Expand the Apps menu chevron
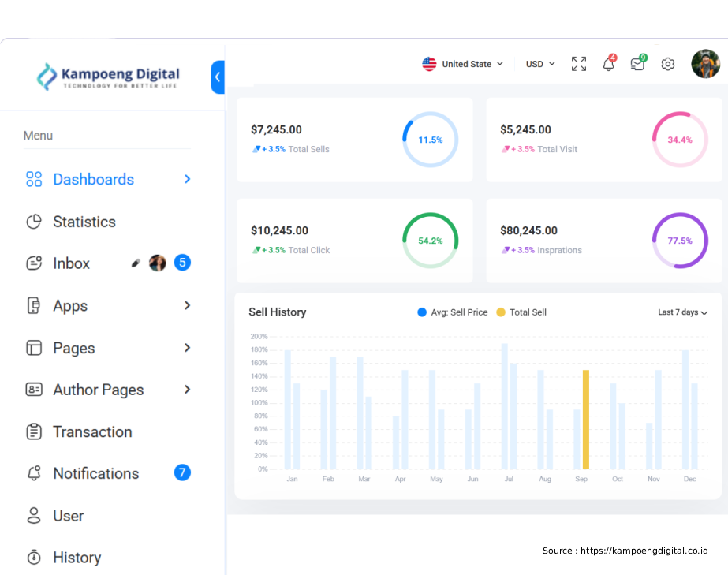Viewport: 728px width, 575px height. [x=188, y=305]
